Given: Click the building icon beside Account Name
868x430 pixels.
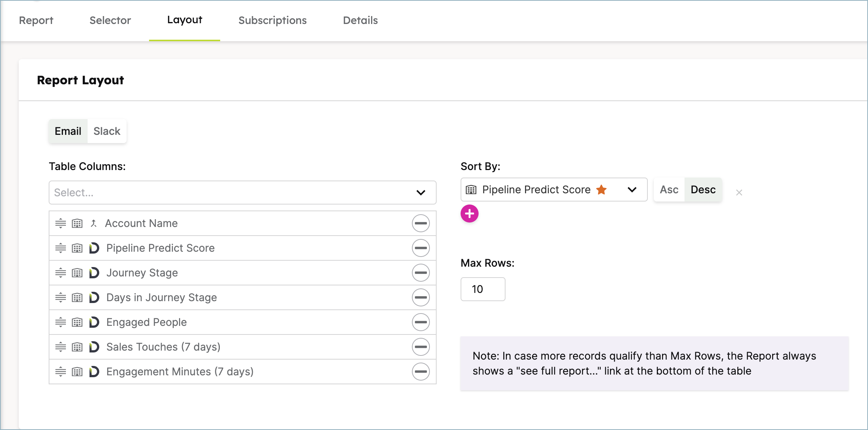Looking at the screenshot, I should (x=77, y=224).
